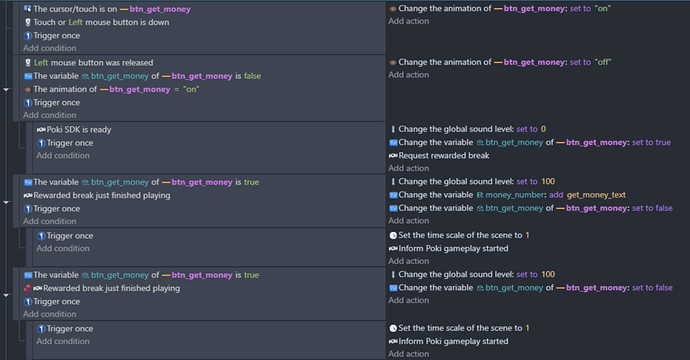Click the cursor icon beside 'The cursor/touch is on'
690x360 pixels.
tap(28, 9)
